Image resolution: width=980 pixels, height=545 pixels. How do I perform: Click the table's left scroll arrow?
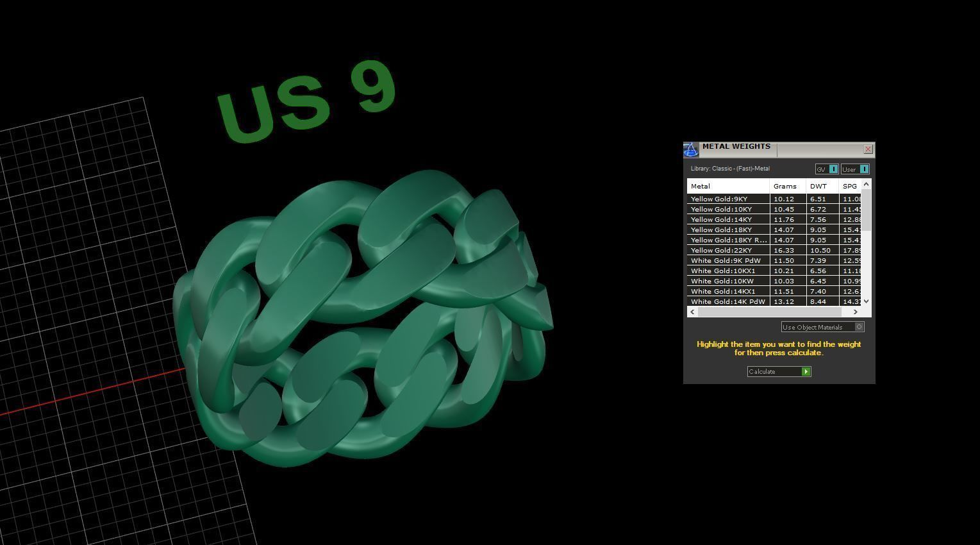(x=692, y=312)
